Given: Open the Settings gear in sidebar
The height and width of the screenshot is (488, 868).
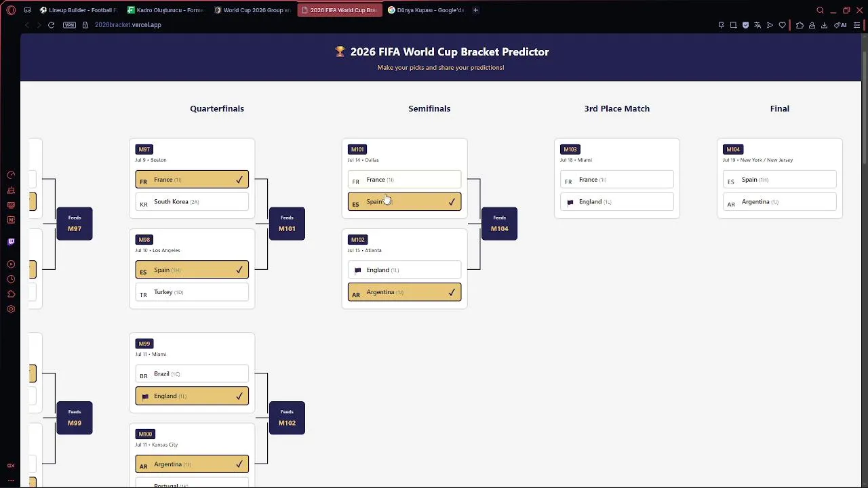Looking at the screenshot, I should point(11,309).
